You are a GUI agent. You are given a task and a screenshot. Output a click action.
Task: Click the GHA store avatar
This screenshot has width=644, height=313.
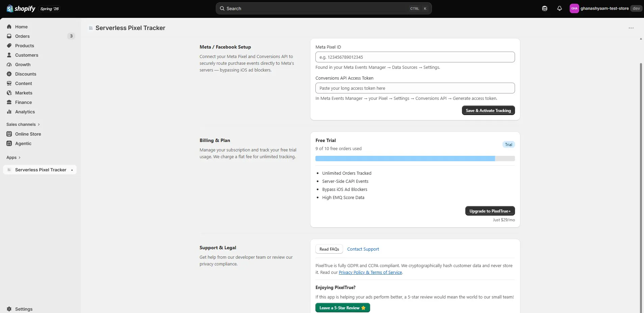point(574,8)
